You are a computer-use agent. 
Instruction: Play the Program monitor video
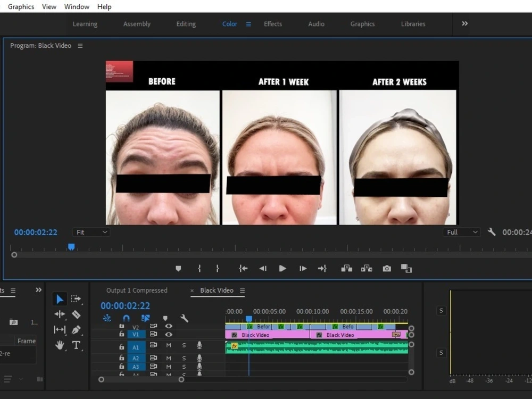282,269
